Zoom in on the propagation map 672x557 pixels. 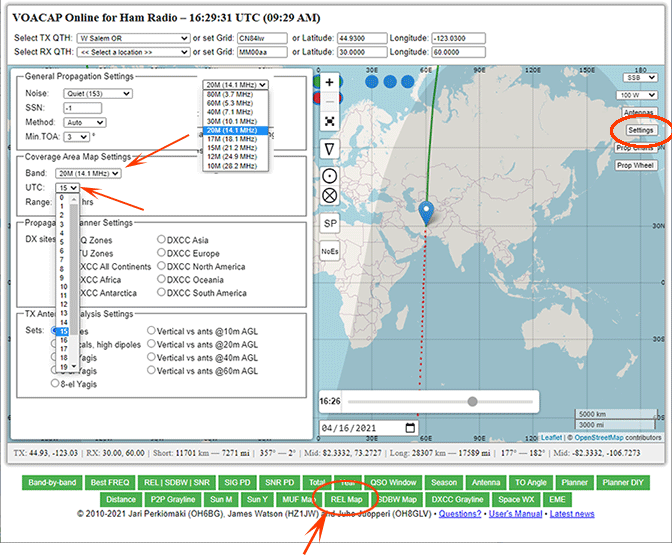329,82
